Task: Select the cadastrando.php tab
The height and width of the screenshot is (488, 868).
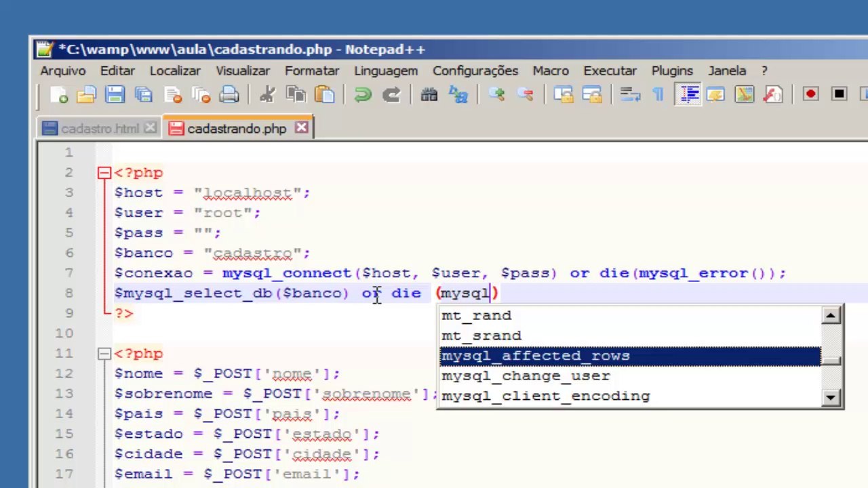Action: click(237, 128)
